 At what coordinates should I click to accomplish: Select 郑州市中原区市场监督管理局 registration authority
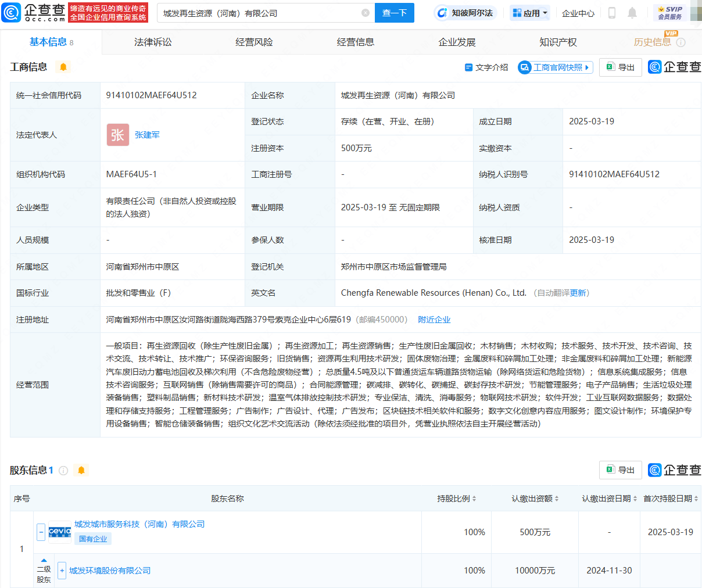pos(394,267)
